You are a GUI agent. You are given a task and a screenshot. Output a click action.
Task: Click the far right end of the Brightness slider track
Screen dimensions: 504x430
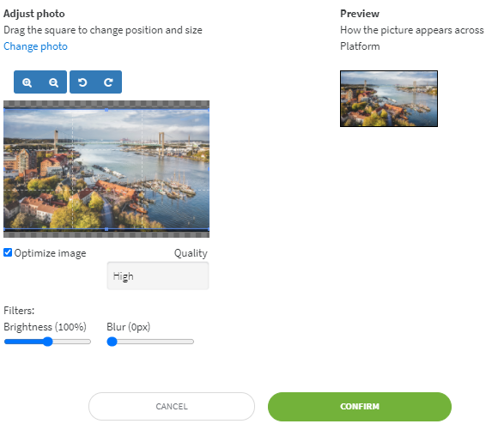click(89, 342)
